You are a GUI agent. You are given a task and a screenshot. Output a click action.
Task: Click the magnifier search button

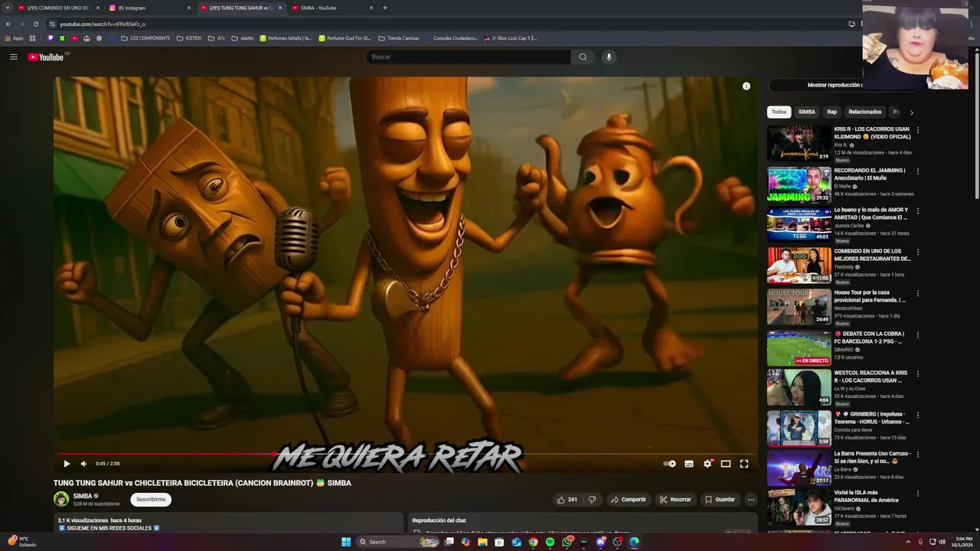(583, 57)
